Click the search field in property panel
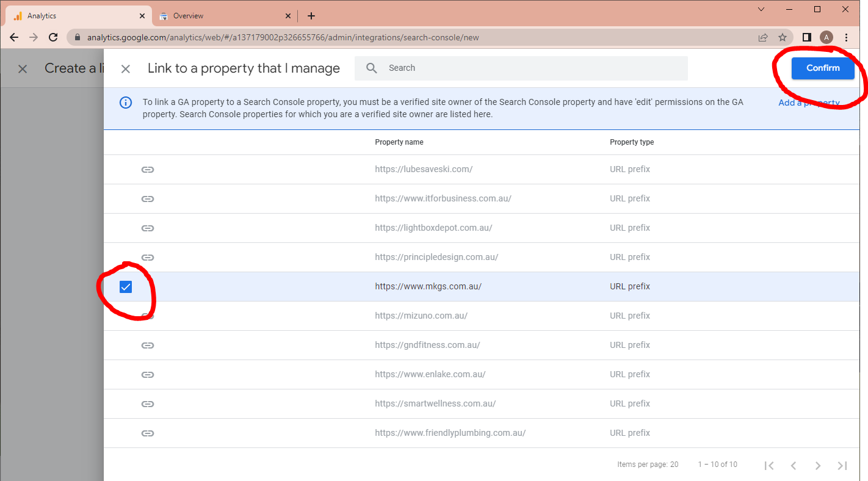Screen dimensions: 868x481 (531, 68)
